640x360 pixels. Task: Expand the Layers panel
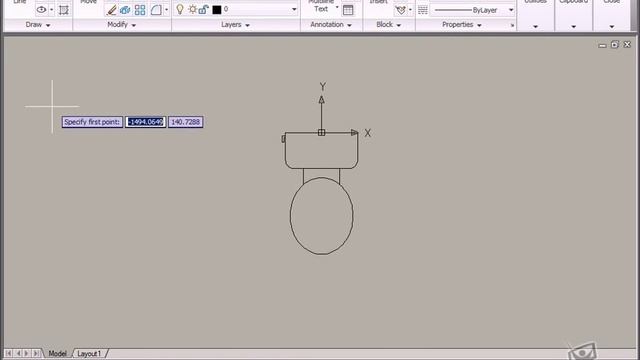point(235,25)
